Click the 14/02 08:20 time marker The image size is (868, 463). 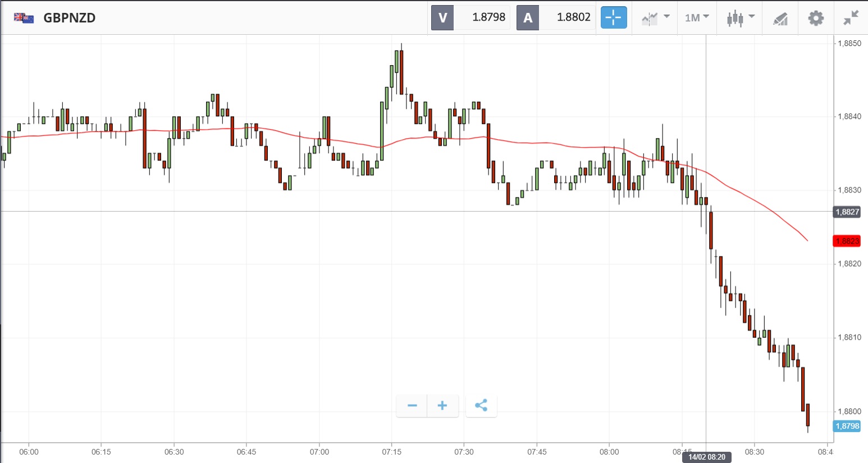click(707, 457)
